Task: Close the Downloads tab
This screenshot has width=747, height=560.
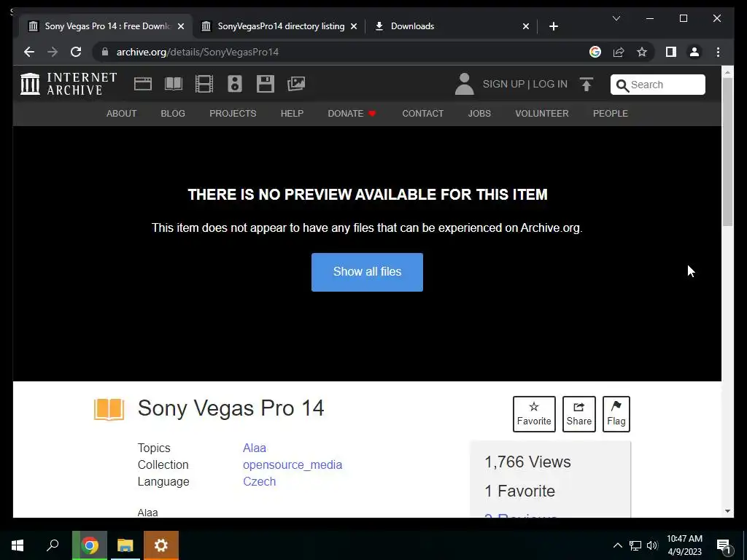Action: (525, 26)
